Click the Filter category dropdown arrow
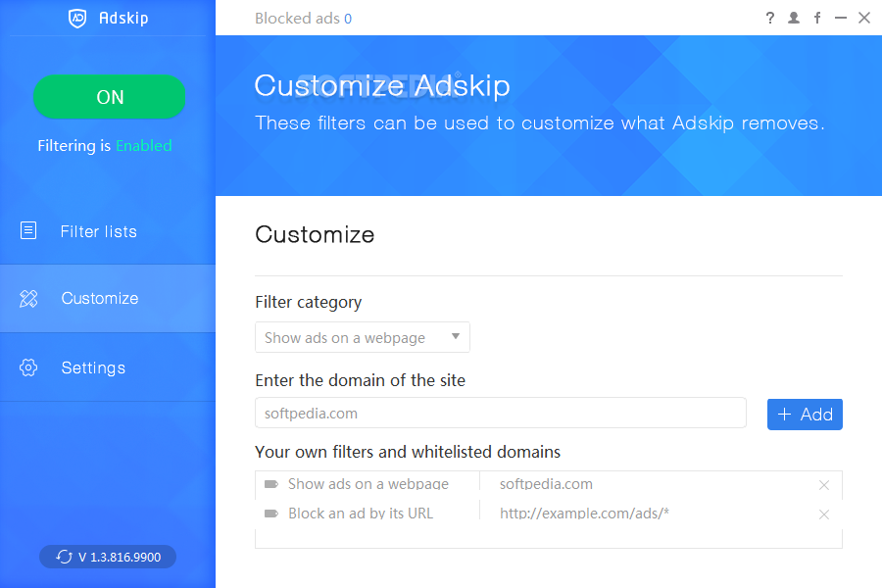 coord(456,336)
